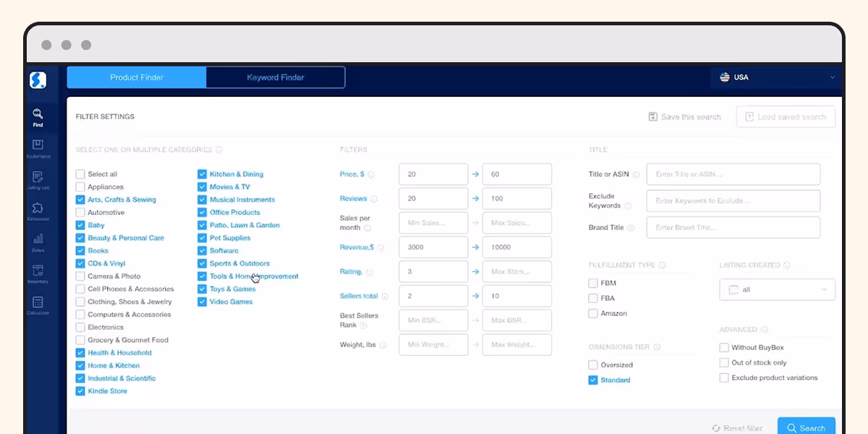Click the Title or ASIN input field

(733, 174)
